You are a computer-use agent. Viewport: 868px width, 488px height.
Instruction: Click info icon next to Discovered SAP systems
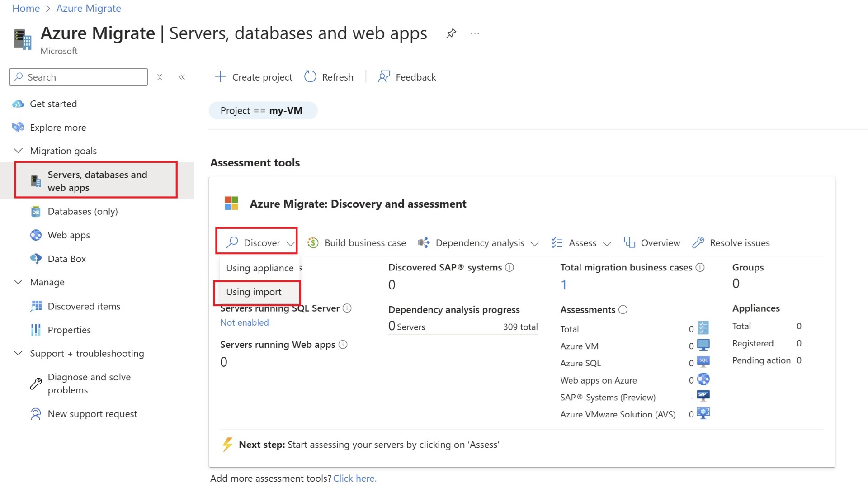pos(509,267)
